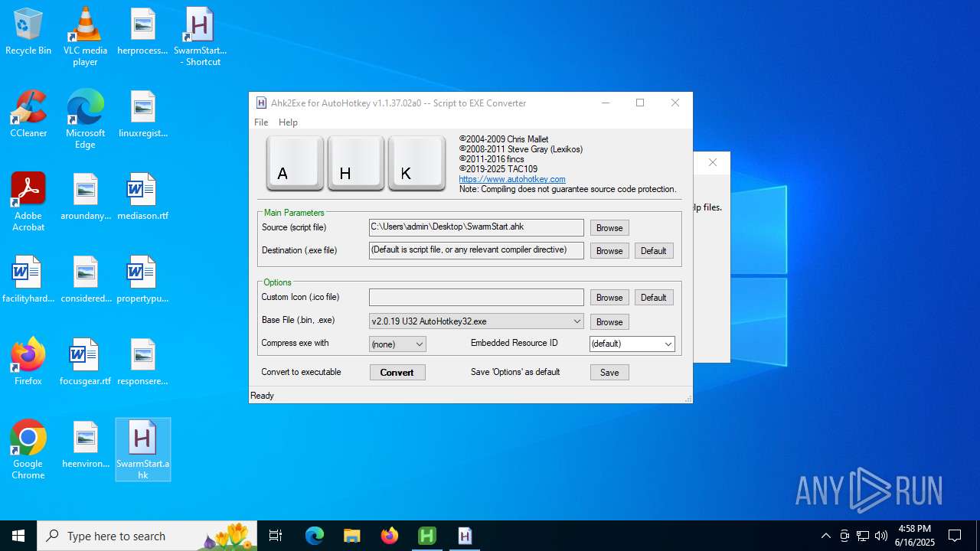Select the focusgear.rtf document icon
The image size is (980, 551).
coord(85,362)
